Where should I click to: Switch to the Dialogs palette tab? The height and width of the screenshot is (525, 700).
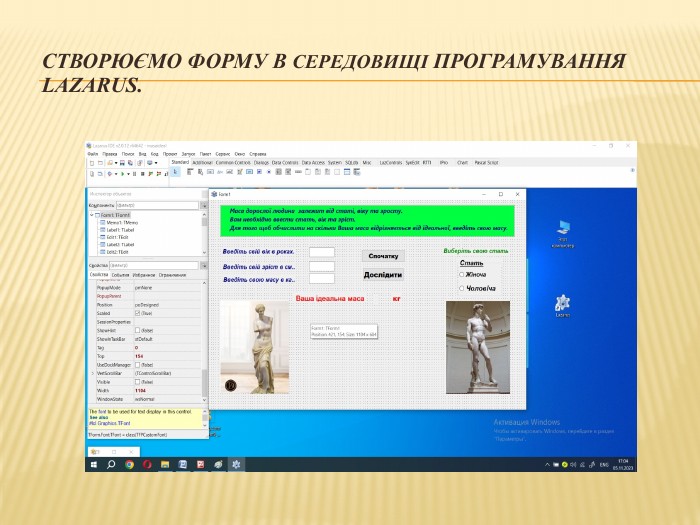(x=261, y=162)
